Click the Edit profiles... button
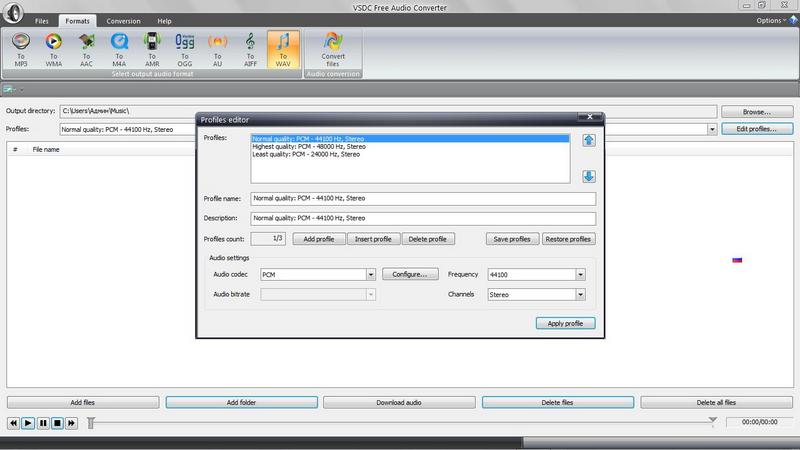This screenshot has width=800, height=450. [757, 129]
